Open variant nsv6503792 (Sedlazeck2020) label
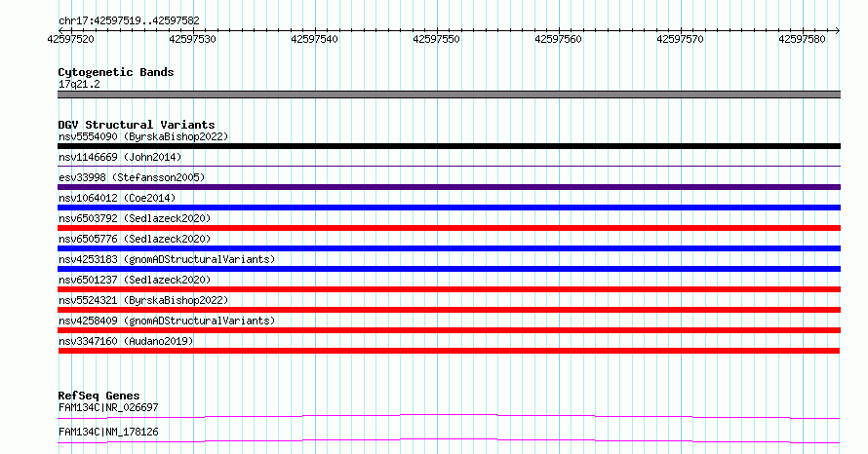Image resolution: width=868 pixels, height=454 pixels. pyautogui.click(x=135, y=218)
